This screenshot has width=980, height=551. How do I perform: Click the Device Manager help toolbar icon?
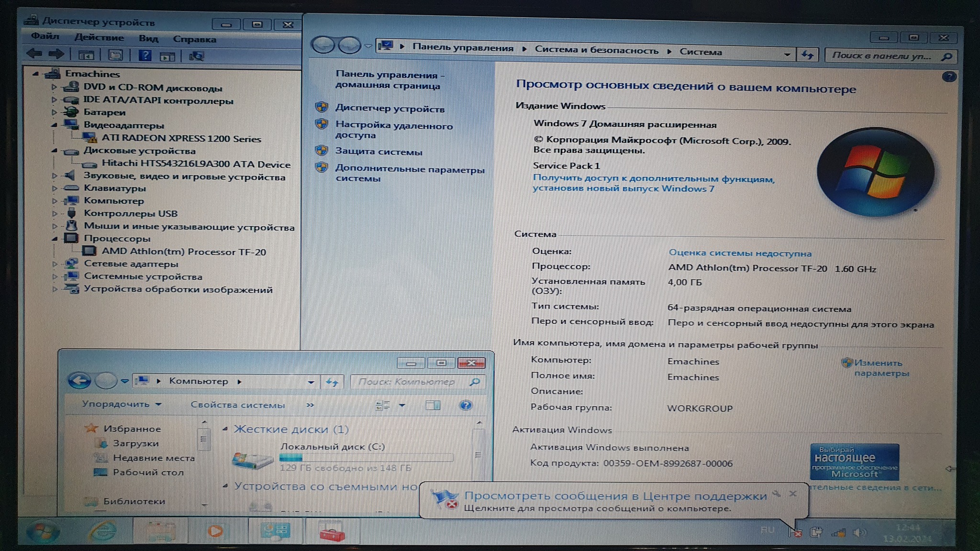pos(145,55)
